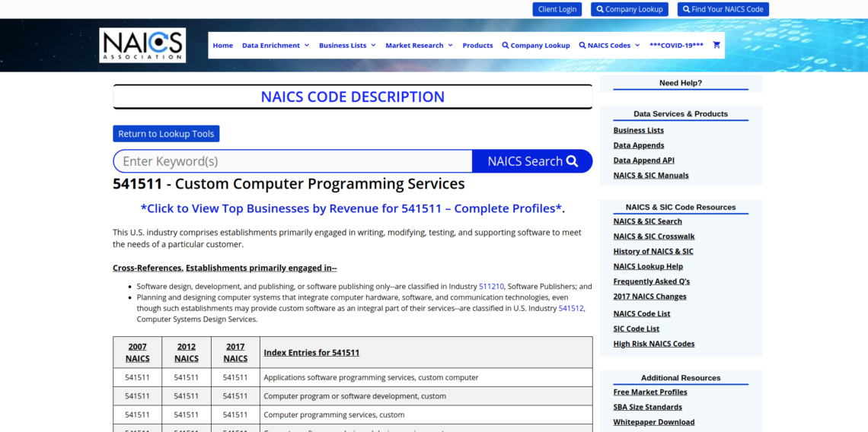Expand the Data Enrichment dropdown menu
The image size is (868, 432).
(x=276, y=45)
